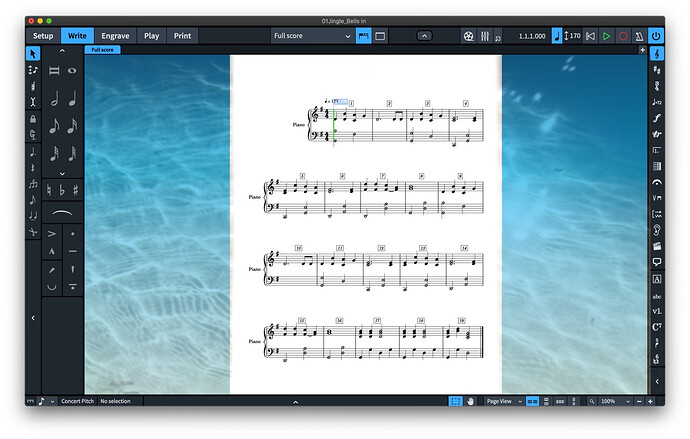Rewind playback to the beginning
Image resolution: width=690 pixels, height=439 pixels.
pyautogui.click(x=590, y=36)
